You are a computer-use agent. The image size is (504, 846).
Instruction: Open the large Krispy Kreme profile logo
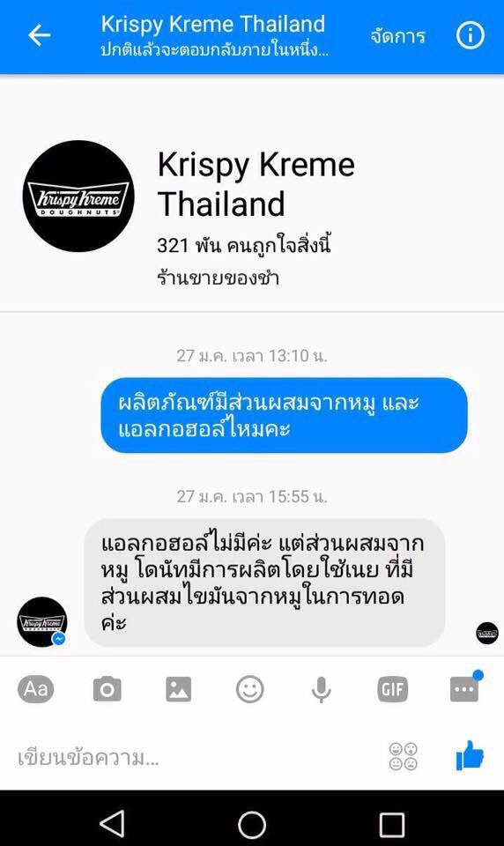point(78,196)
